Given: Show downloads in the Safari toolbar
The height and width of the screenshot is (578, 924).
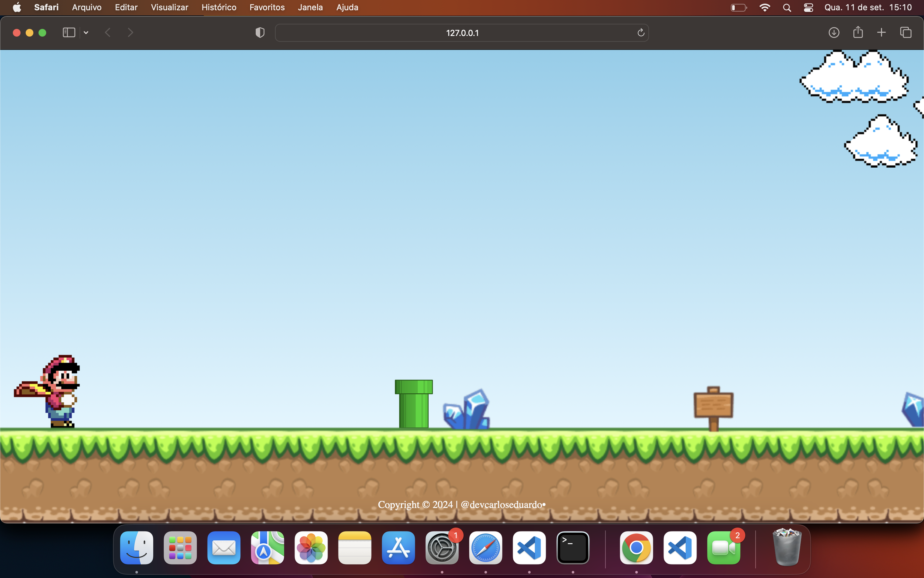Looking at the screenshot, I should (834, 32).
